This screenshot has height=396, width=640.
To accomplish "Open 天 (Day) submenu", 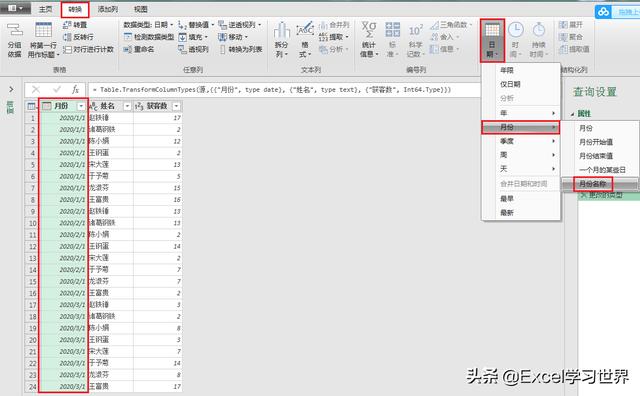I will pyautogui.click(x=521, y=169).
